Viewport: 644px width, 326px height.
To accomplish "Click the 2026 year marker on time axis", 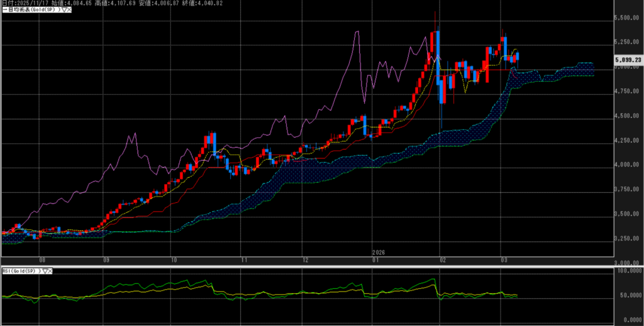I will pyautogui.click(x=378, y=252).
